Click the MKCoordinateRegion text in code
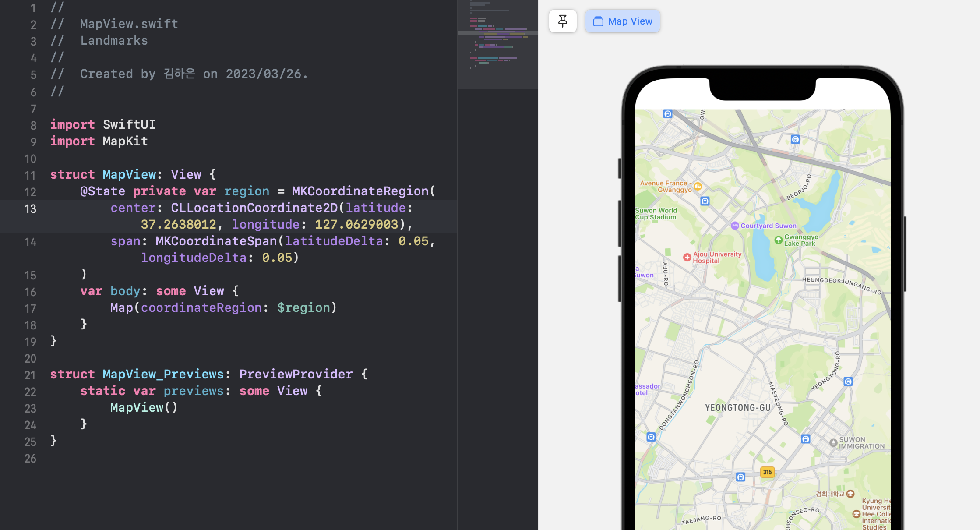Viewport: 980px width, 530px height. coord(360,191)
